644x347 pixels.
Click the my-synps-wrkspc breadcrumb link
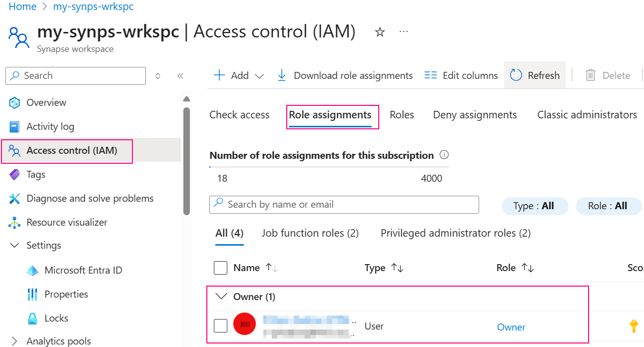93,7
